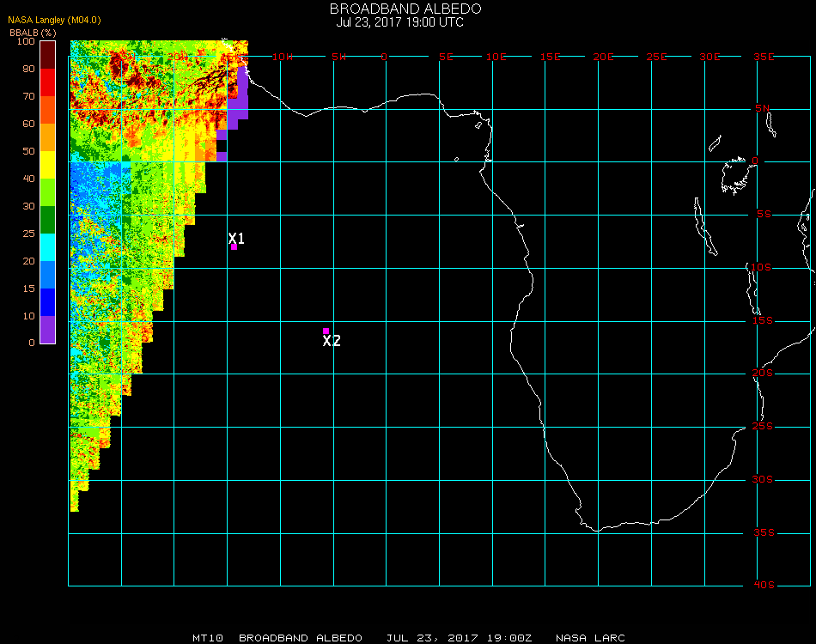816x644 pixels.
Task: Click the '10W' longitude label
Action: coord(283,57)
